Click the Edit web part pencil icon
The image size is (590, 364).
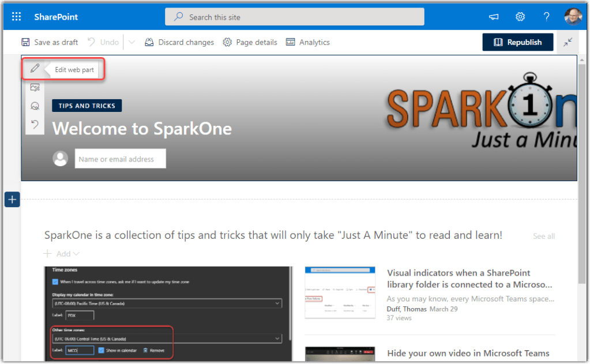coord(35,69)
